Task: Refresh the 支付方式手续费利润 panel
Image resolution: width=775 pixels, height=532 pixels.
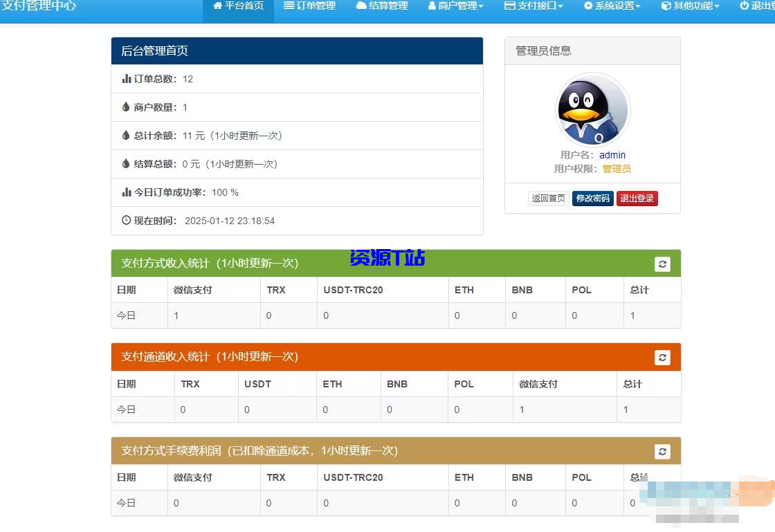Action: point(662,451)
